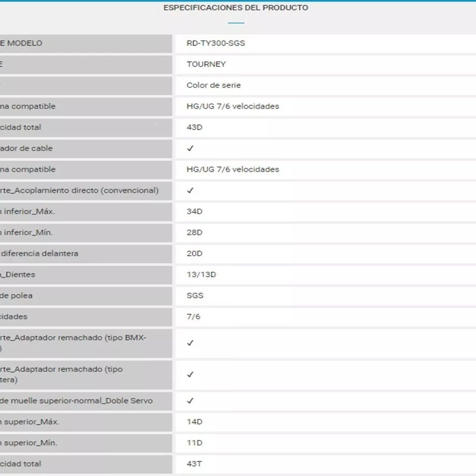Click the 'ador de cable' row label

(26, 148)
